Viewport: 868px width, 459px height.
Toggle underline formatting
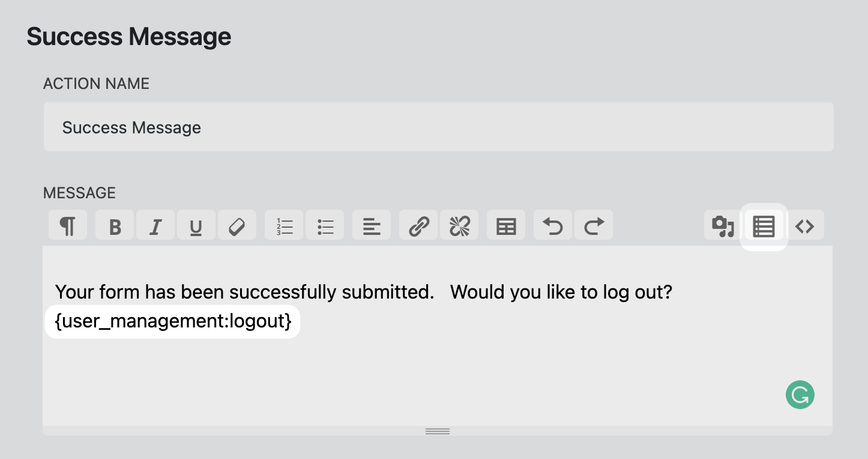(196, 226)
